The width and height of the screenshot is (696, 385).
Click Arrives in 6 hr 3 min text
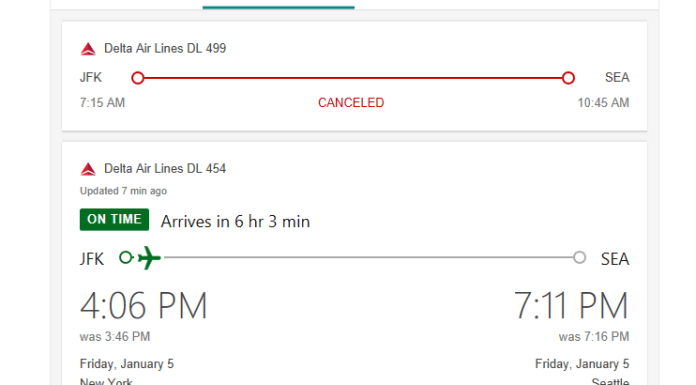point(235,221)
